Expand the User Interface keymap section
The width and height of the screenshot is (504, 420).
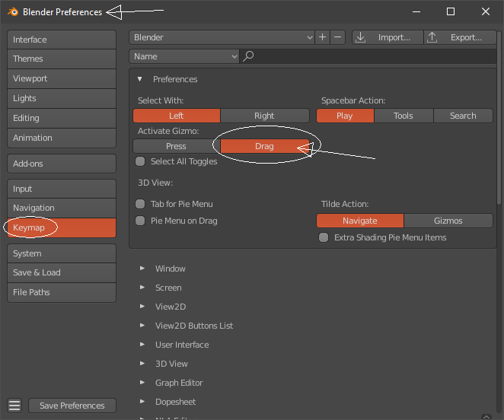pyautogui.click(x=142, y=344)
